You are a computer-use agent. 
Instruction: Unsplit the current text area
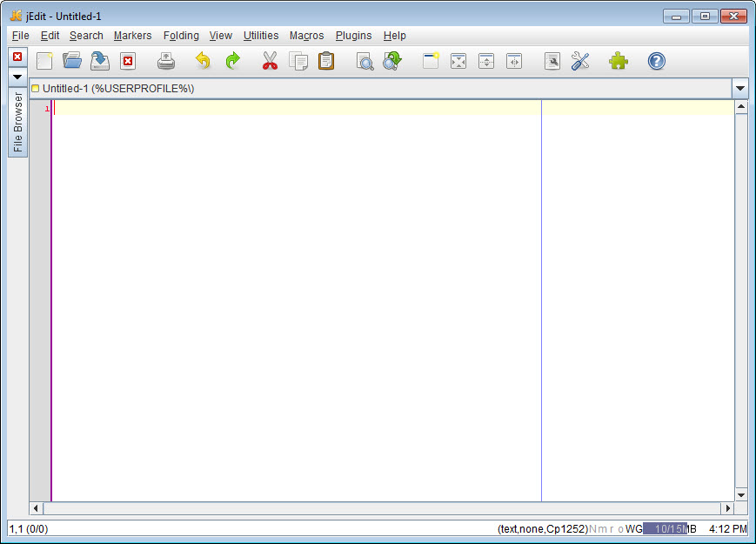click(458, 61)
